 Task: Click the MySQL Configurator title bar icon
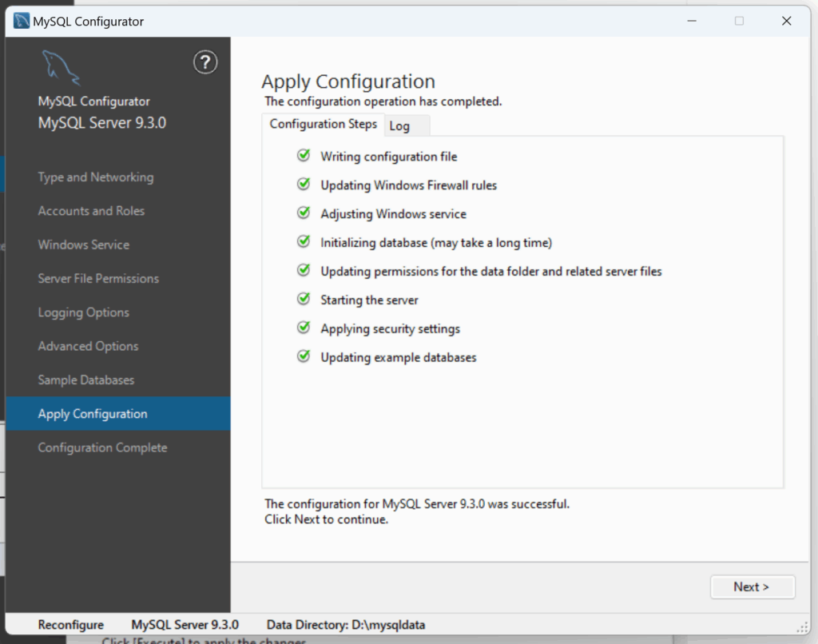pos(22,22)
